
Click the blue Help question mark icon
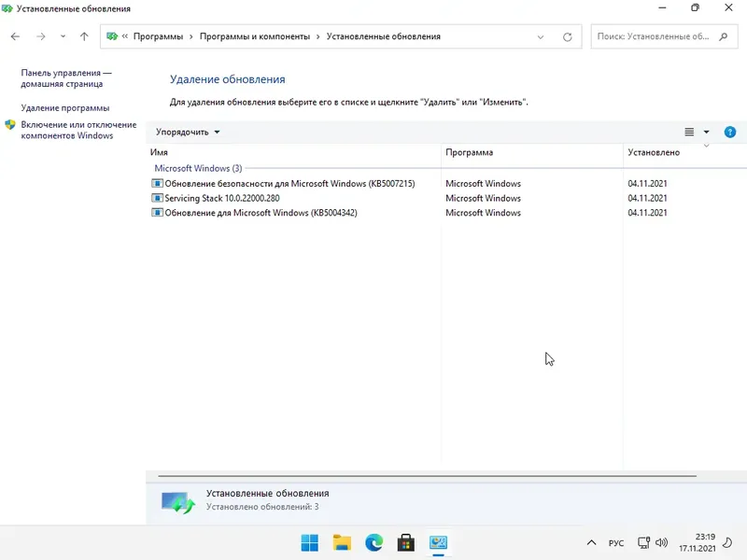[730, 132]
